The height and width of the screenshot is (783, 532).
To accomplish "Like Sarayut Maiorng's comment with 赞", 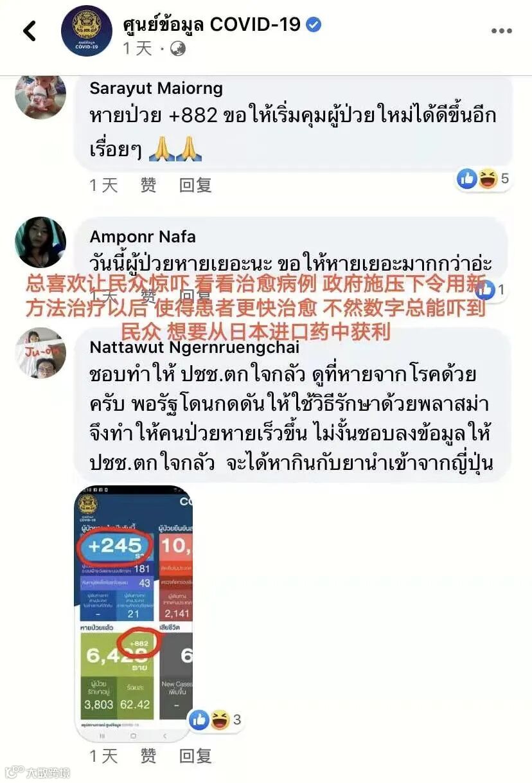I will tap(148, 185).
